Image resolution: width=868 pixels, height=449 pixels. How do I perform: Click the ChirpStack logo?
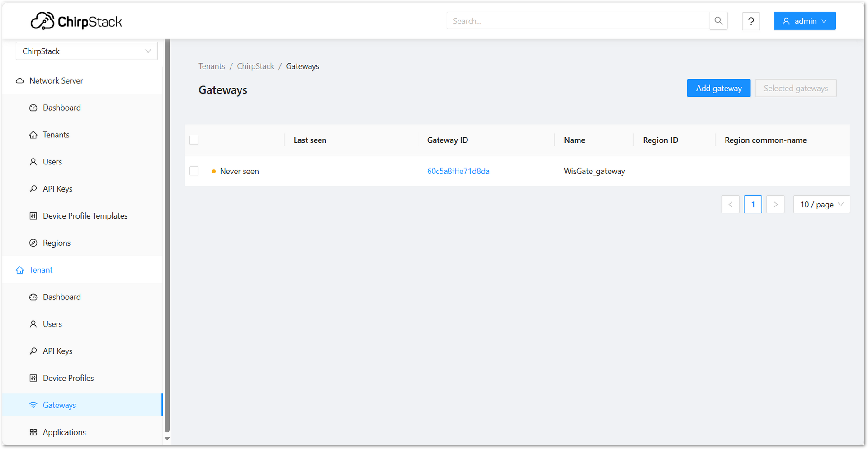(76, 21)
